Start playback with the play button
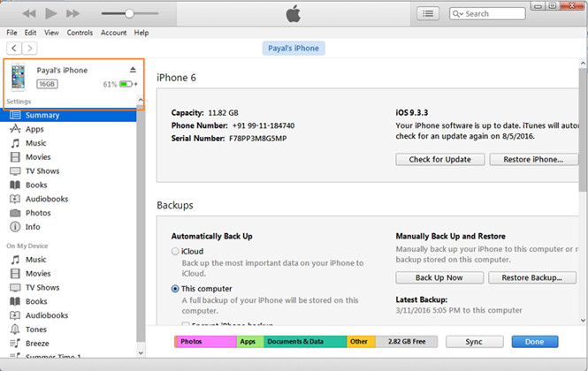The width and height of the screenshot is (588, 371). point(50,13)
